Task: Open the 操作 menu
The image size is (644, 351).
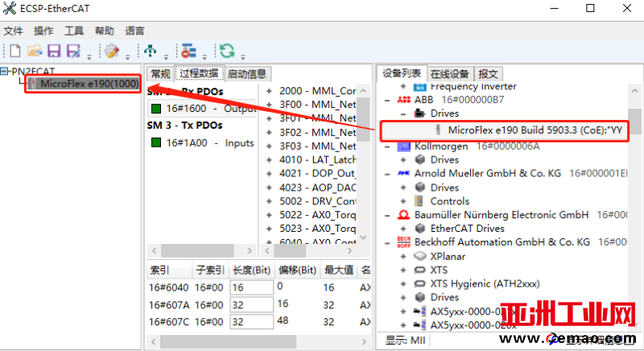Action: pyautogui.click(x=43, y=31)
